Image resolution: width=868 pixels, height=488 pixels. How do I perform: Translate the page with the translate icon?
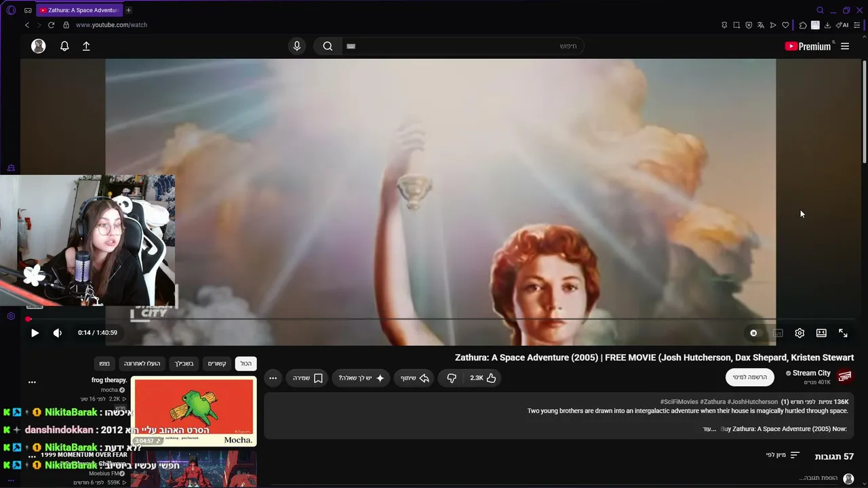point(761,25)
